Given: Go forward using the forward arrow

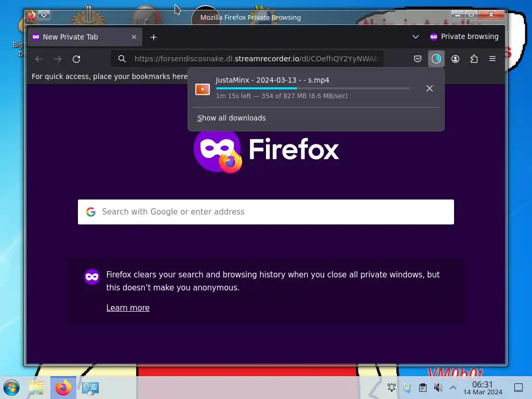Looking at the screenshot, I should 58,59.
